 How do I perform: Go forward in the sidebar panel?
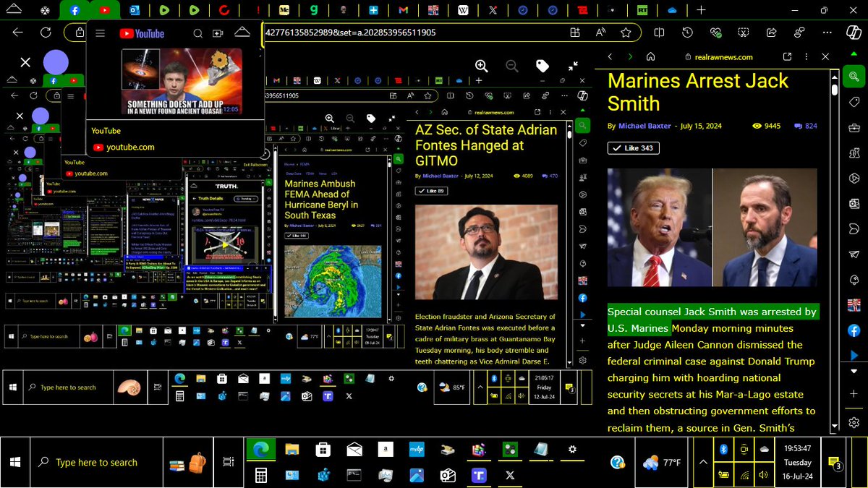click(630, 56)
